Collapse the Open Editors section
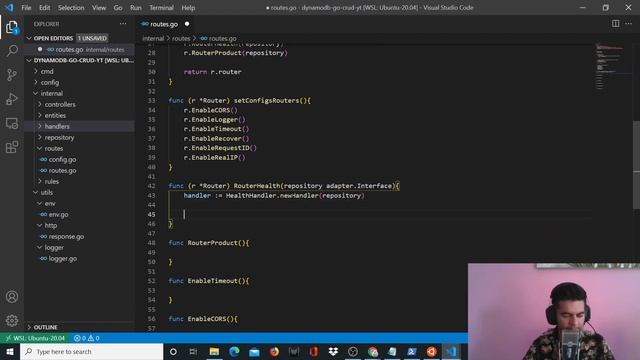Image resolution: width=640 pixels, height=360 pixels. click(53, 38)
